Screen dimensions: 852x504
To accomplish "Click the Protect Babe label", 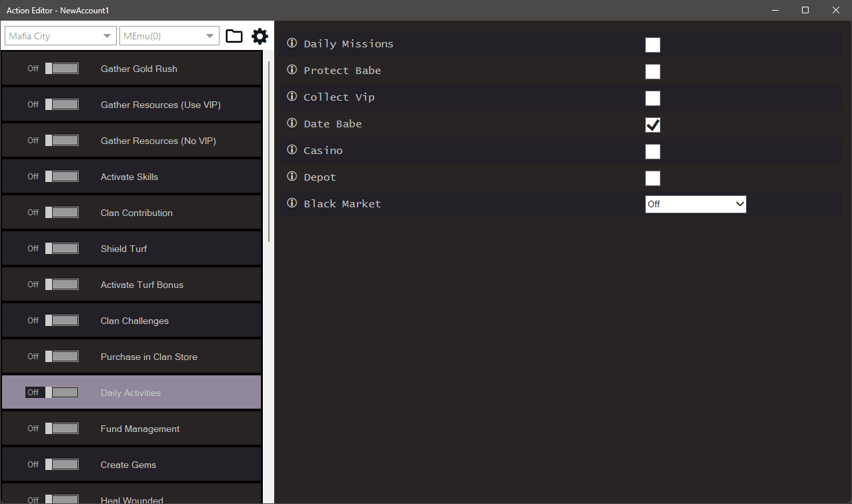I will [x=342, y=71].
